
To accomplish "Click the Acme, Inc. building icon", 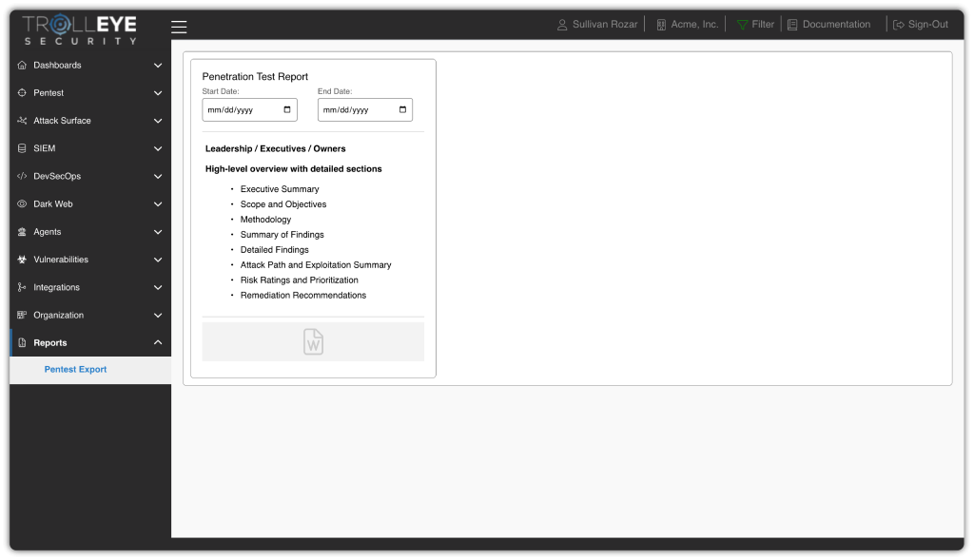I will click(661, 25).
